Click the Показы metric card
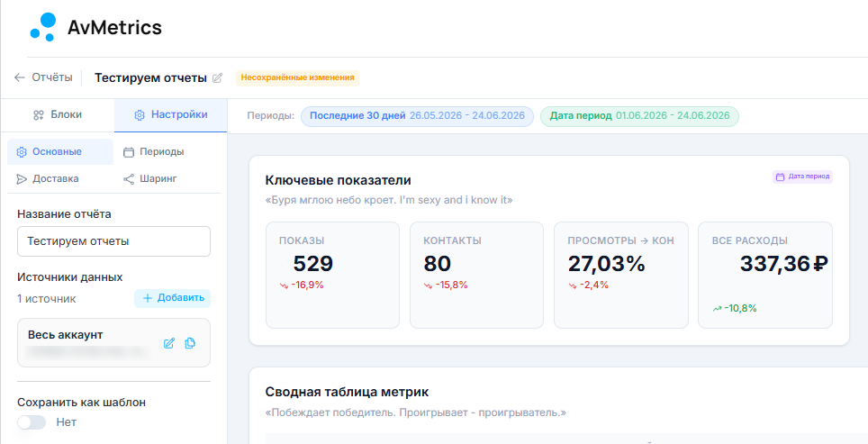The height and width of the screenshot is (444, 868). point(332,276)
